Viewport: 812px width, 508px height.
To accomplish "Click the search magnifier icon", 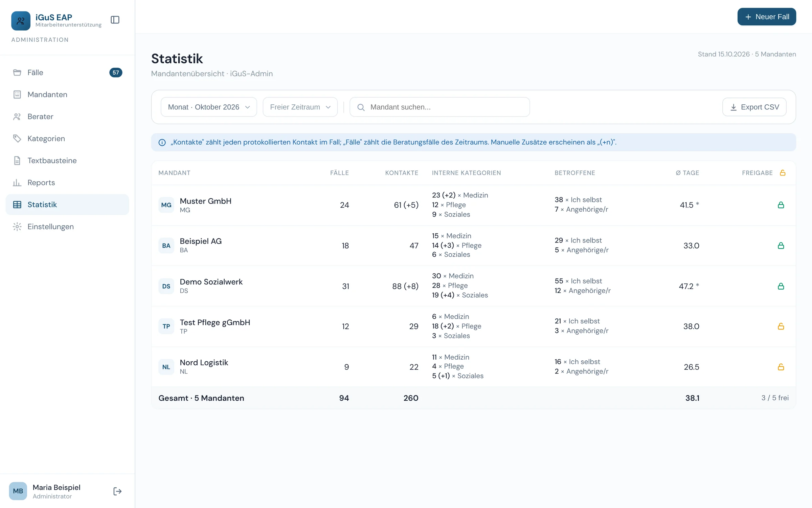I will (361, 107).
